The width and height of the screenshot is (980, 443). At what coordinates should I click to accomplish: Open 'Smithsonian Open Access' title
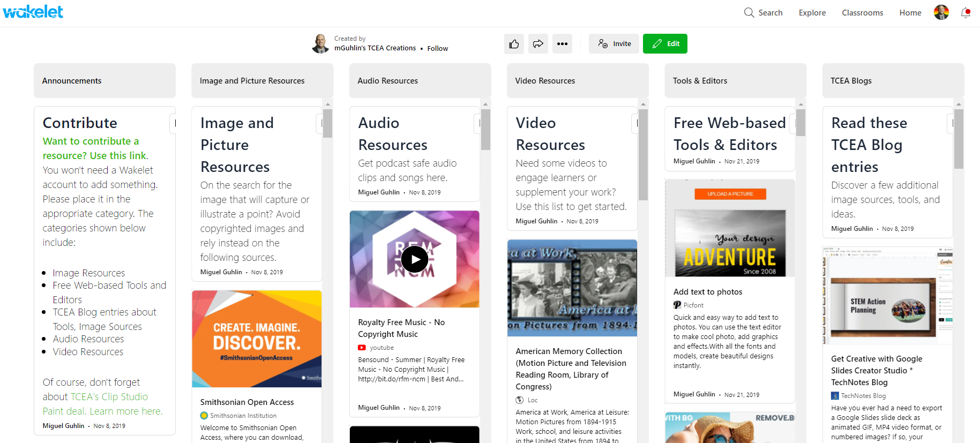pyautogui.click(x=247, y=402)
